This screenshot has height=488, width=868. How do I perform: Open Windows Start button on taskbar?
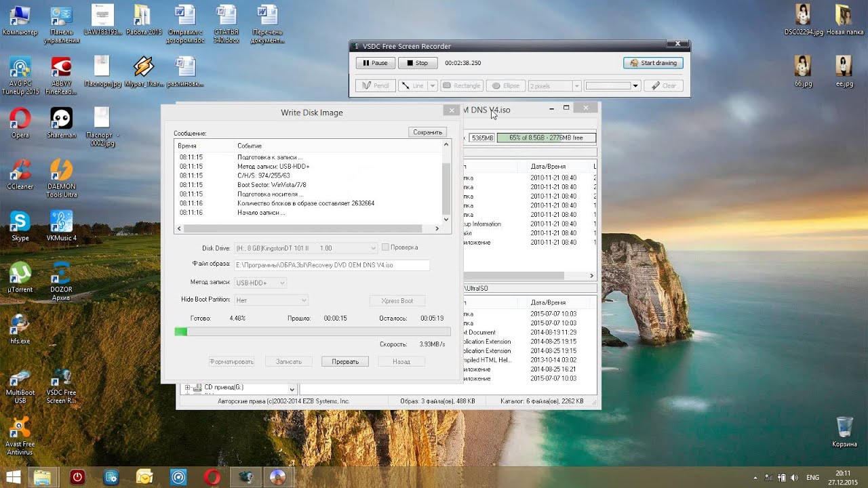coord(13,477)
